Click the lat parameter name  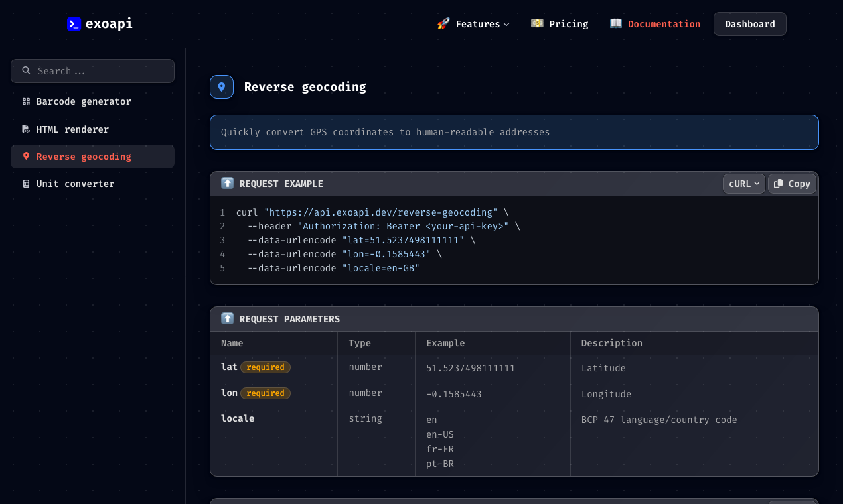(229, 367)
